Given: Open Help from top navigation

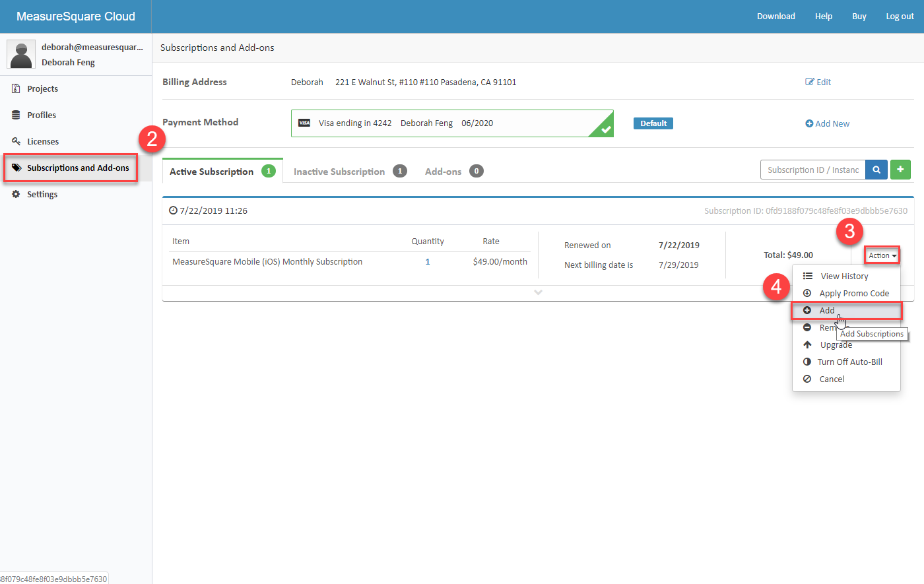Looking at the screenshot, I should point(824,16).
